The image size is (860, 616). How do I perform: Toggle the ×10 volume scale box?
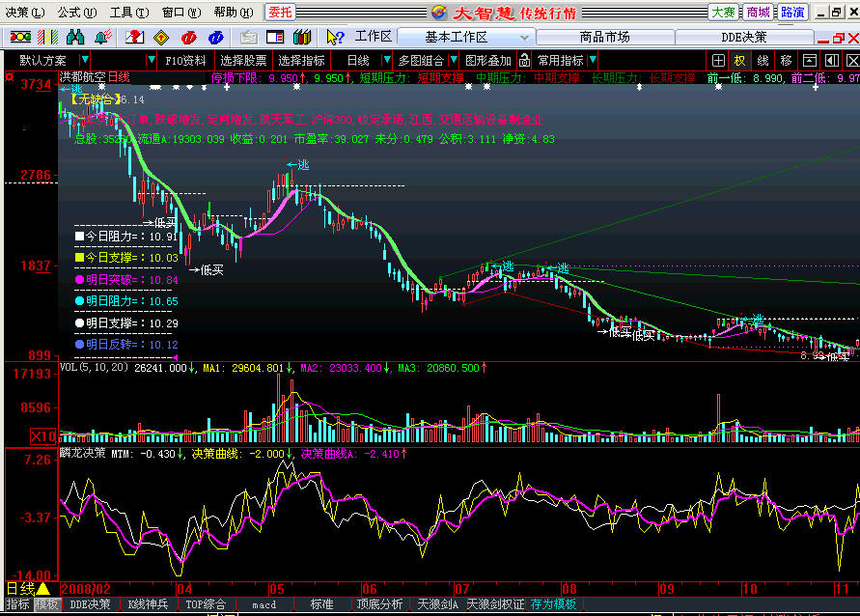pyautogui.click(x=42, y=436)
